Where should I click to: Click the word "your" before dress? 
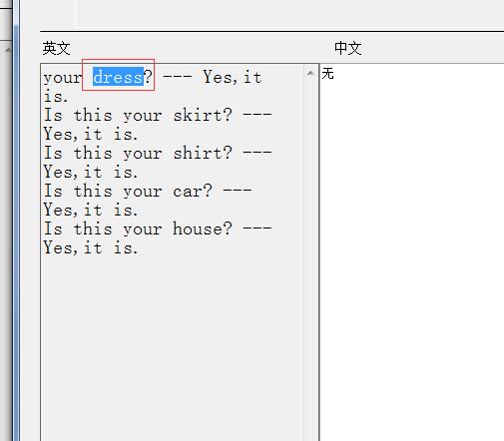(63, 78)
